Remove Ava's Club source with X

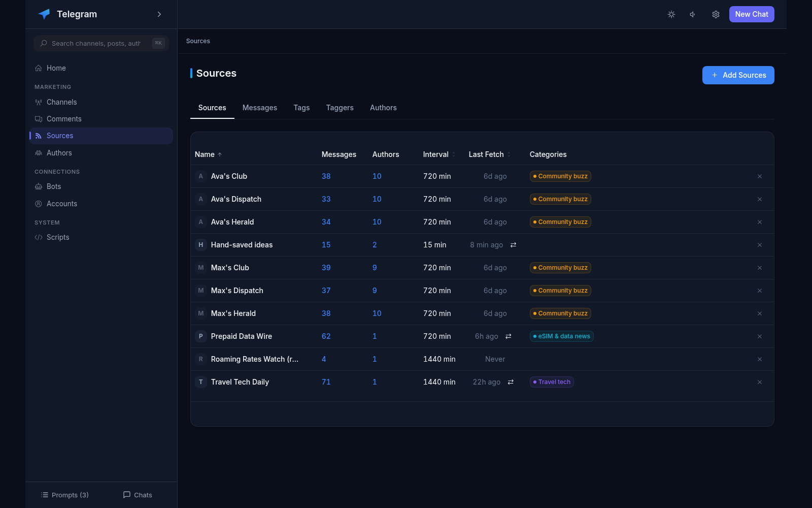tap(760, 176)
